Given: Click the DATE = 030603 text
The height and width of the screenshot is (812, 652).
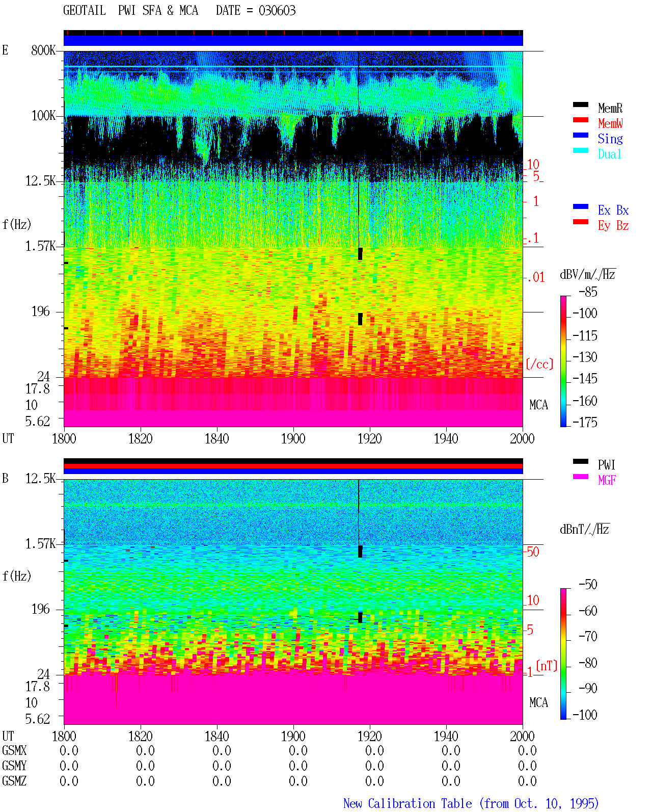Looking at the screenshot, I should click(x=256, y=11).
